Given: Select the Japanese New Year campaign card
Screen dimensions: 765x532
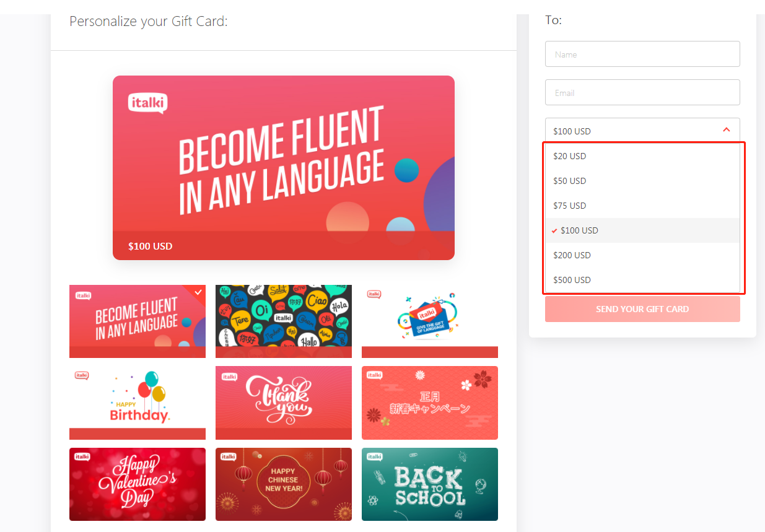Looking at the screenshot, I should 430,403.
